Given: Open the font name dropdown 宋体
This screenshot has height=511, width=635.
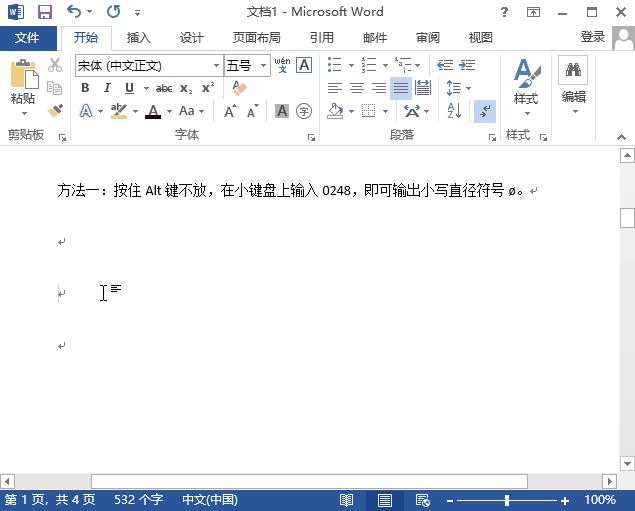Looking at the screenshot, I should [x=216, y=65].
